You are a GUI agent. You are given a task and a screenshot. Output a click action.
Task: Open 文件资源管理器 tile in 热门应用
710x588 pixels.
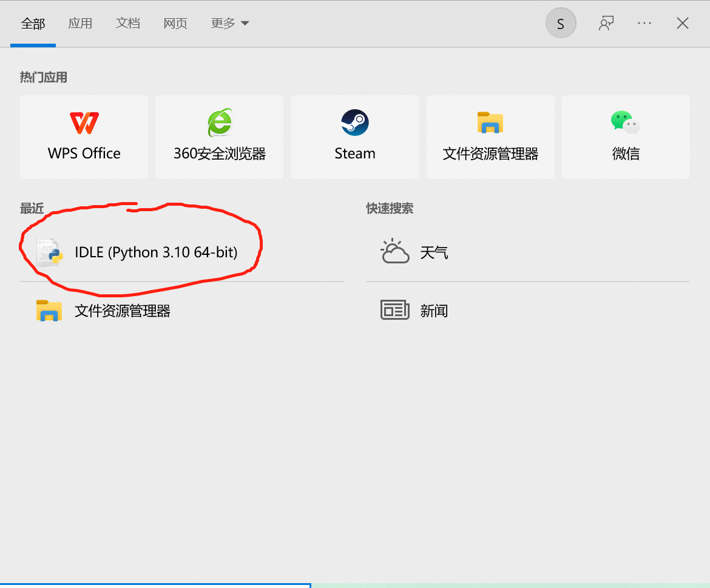[x=490, y=137]
